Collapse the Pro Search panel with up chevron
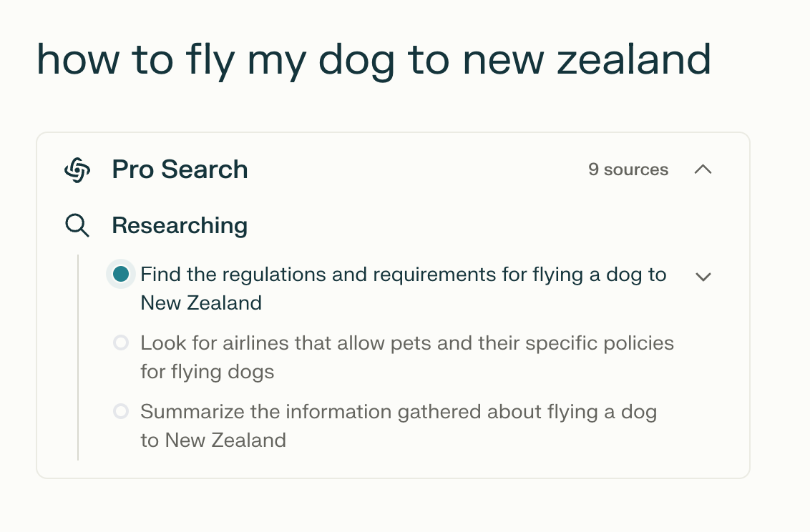Screen dimensions: 810x532 pyautogui.click(x=703, y=169)
